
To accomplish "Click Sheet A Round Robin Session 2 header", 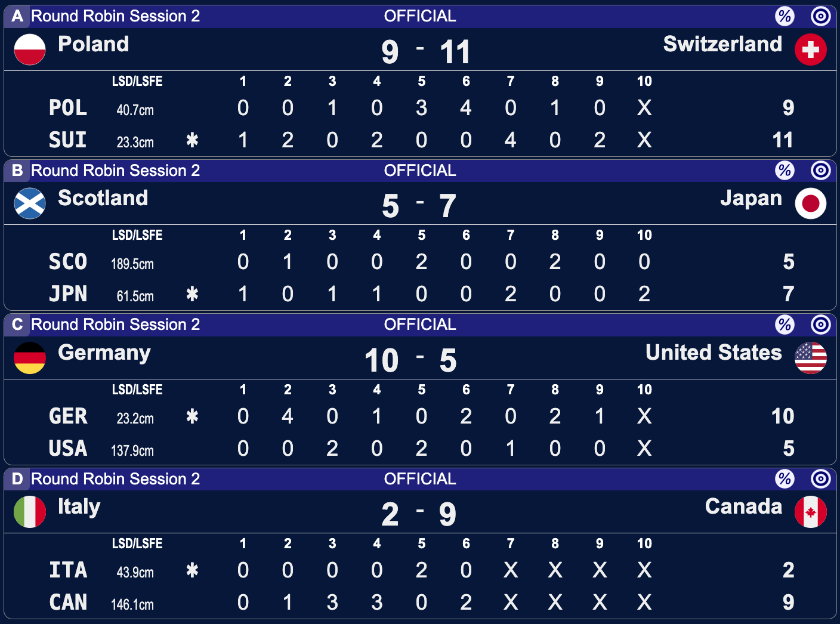I will click(x=115, y=16).
